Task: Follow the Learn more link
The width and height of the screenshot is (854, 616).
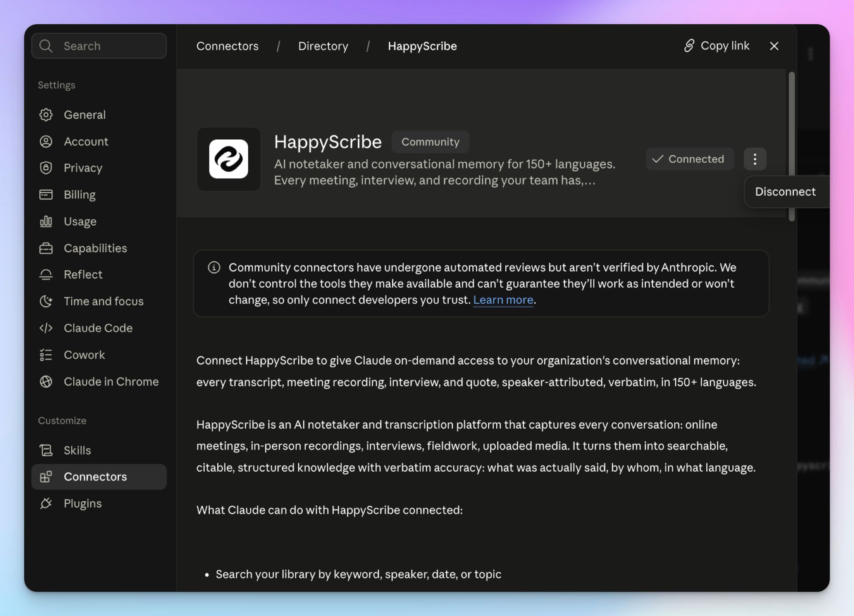Action: click(503, 300)
